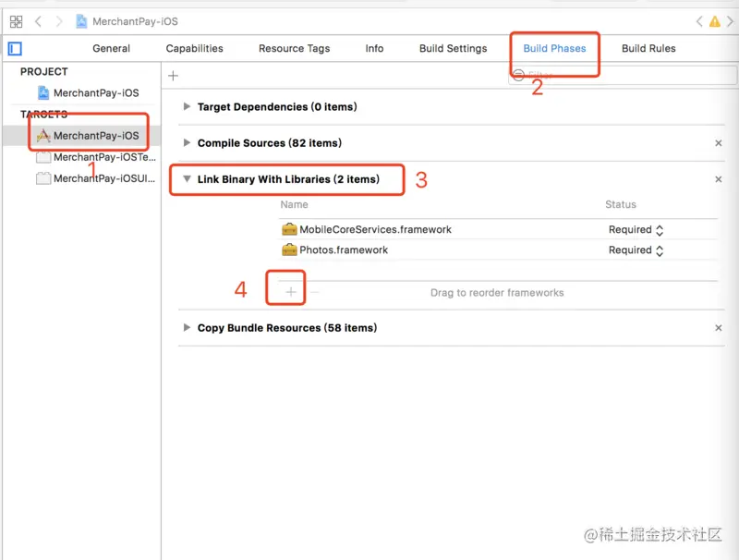Select the MerchantPay-iOSUI... test target
This screenshot has height=560, width=739.
click(x=96, y=178)
